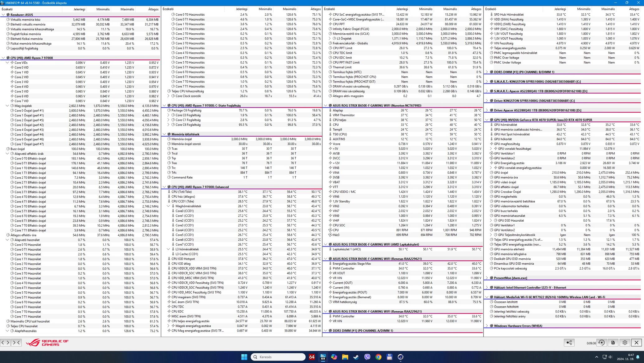Click thermometer icon beside SPD Hub Hőmérséklet

(491, 14)
